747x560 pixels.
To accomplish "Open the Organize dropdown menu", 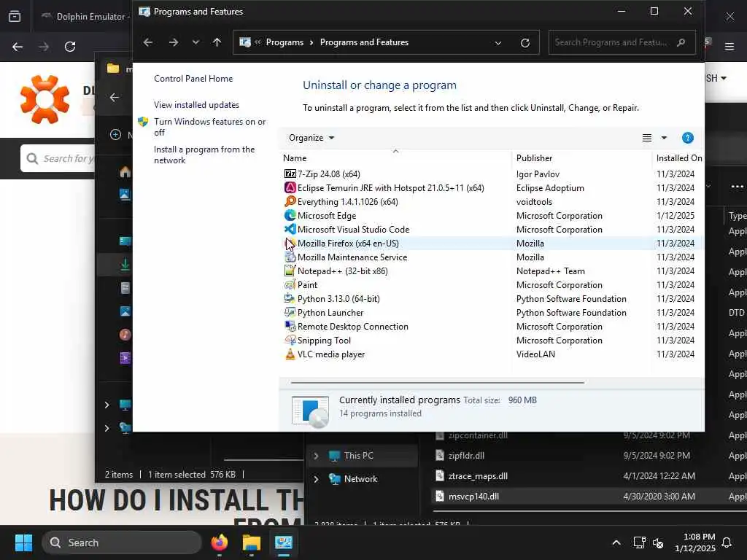I will pyautogui.click(x=311, y=138).
